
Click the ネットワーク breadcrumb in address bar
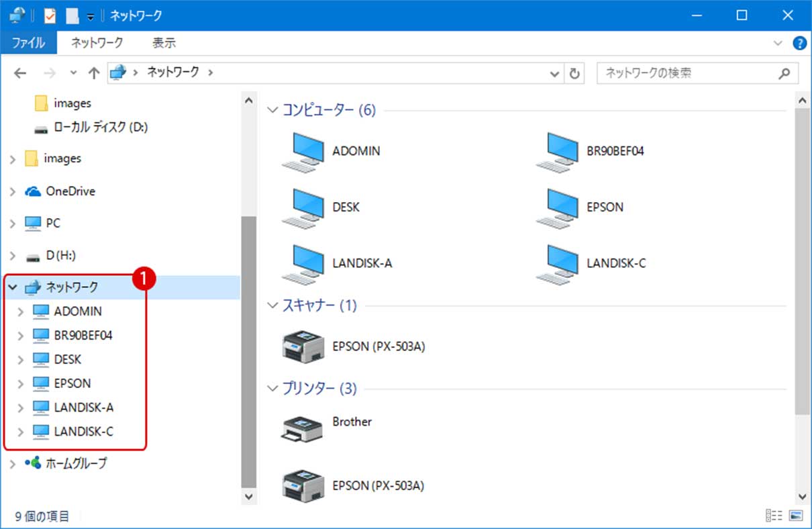click(x=173, y=73)
